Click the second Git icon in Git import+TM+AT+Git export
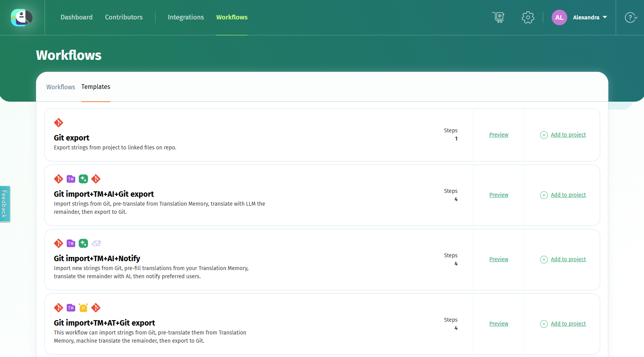This screenshot has width=644, height=357. point(96,307)
